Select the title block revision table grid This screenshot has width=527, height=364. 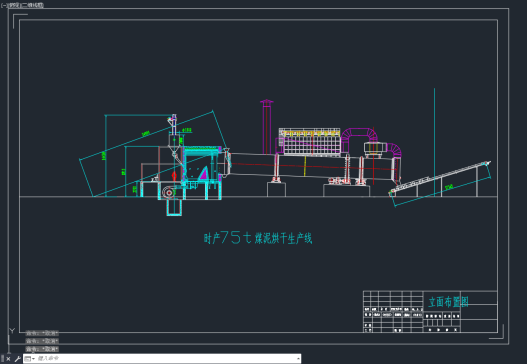point(393,312)
